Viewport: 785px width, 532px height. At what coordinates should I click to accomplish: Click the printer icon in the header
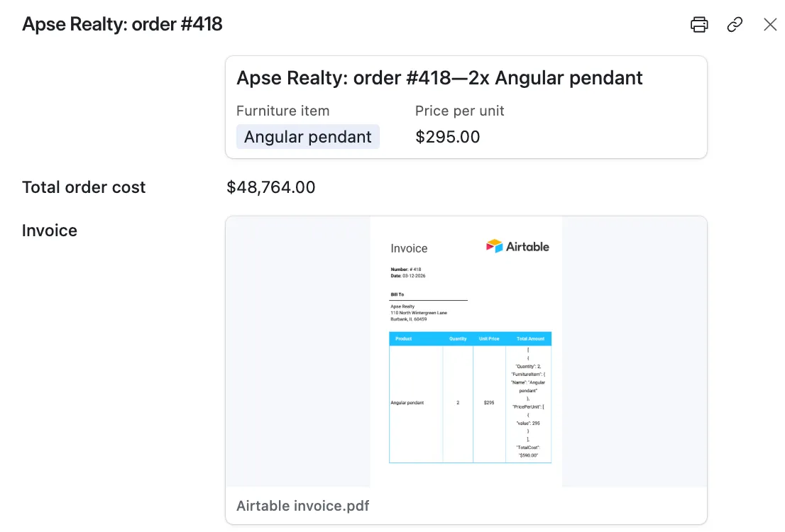pos(698,24)
